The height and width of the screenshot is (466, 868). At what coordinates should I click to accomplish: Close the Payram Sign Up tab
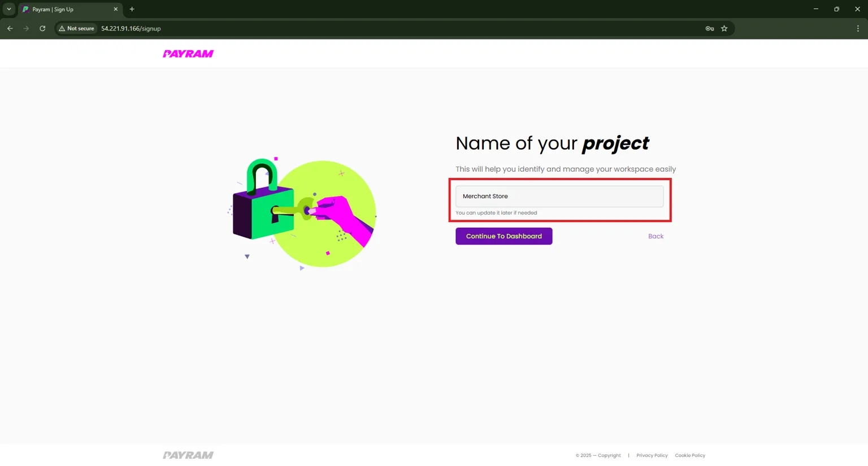click(115, 9)
